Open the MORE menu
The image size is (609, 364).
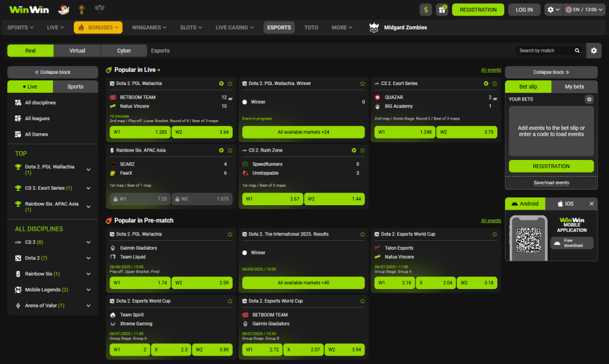click(342, 27)
